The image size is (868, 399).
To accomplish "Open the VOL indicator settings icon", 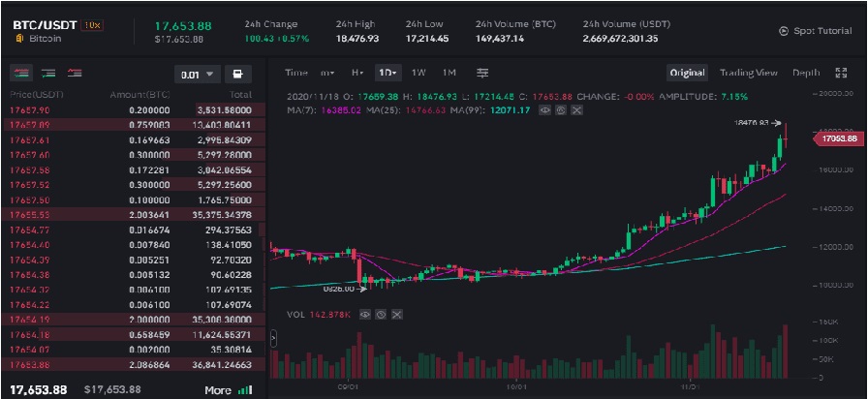I will pos(381,315).
